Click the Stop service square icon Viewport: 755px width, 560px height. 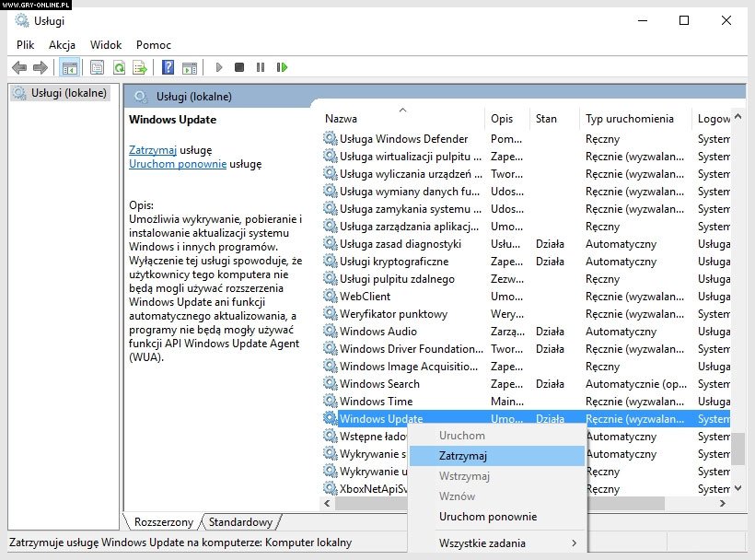(239, 67)
